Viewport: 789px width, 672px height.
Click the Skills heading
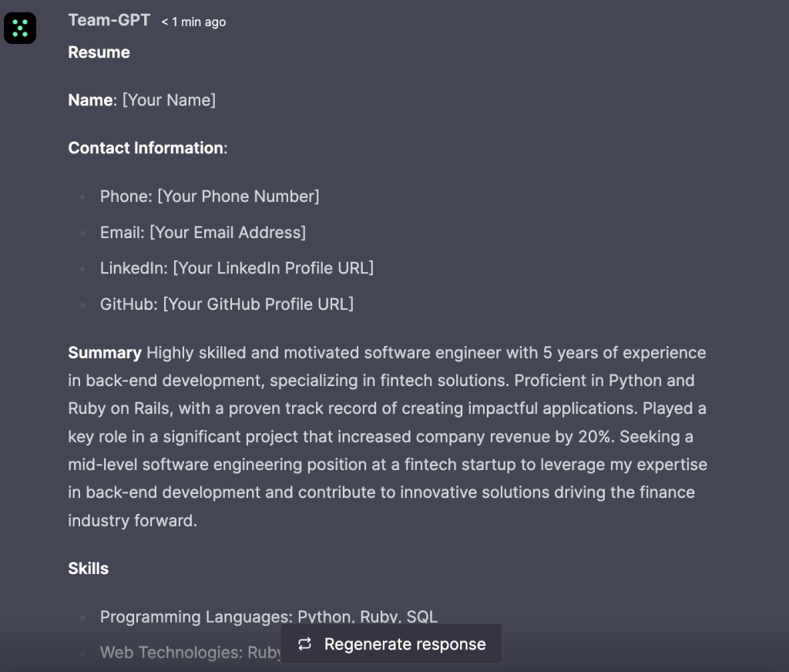click(x=89, y=569)
